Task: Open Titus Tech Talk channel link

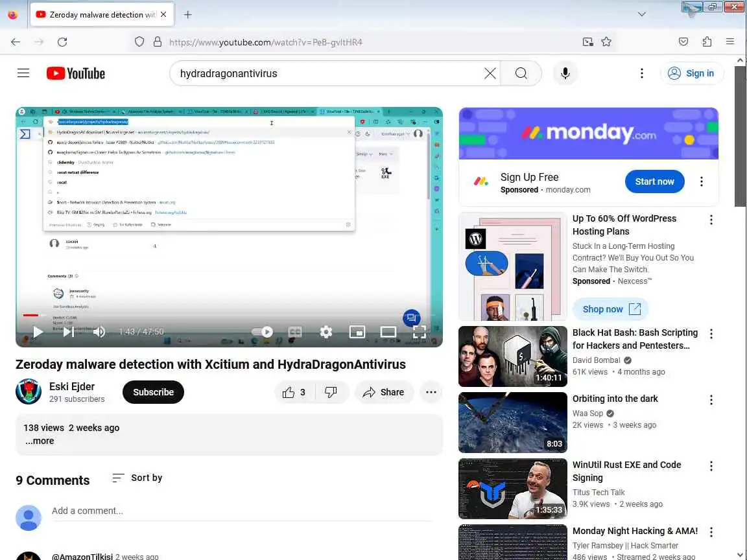Action: click(x=599, y=493)
